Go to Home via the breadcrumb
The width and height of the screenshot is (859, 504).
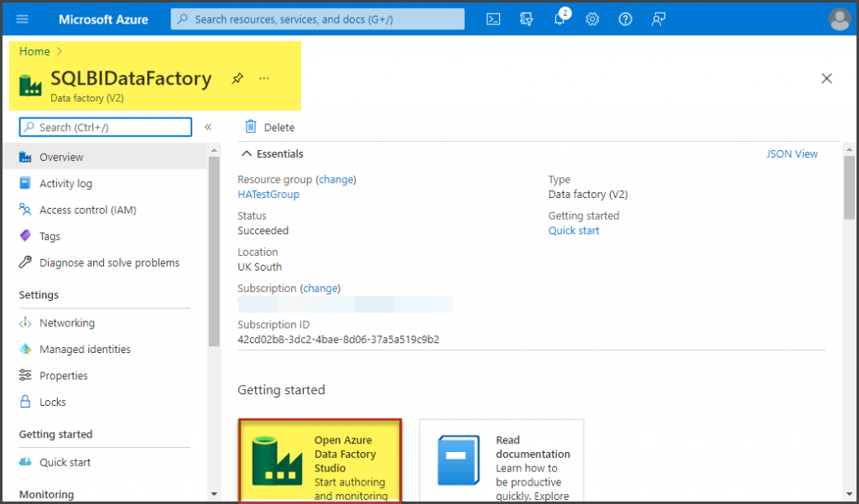click(34, 51)
